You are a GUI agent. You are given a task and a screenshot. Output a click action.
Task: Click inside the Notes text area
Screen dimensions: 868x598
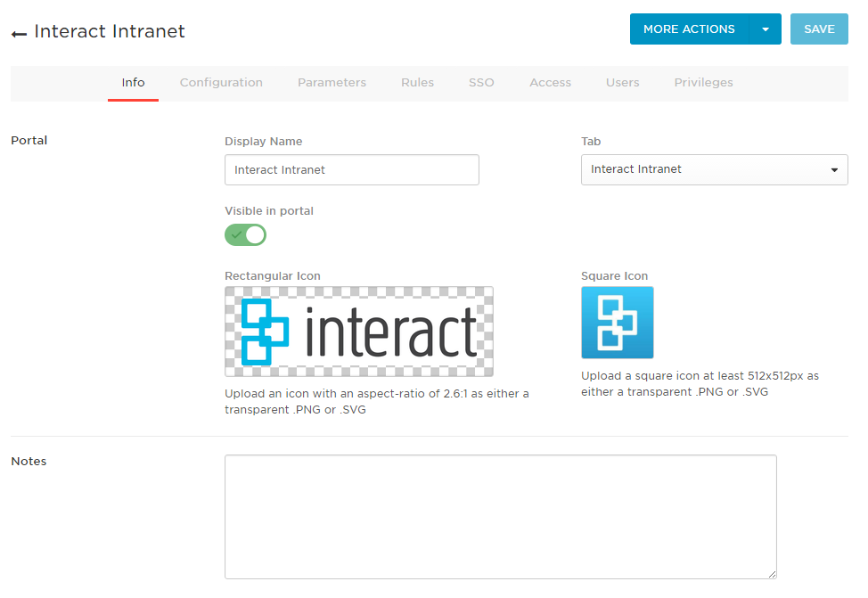[x=501, y=517]
